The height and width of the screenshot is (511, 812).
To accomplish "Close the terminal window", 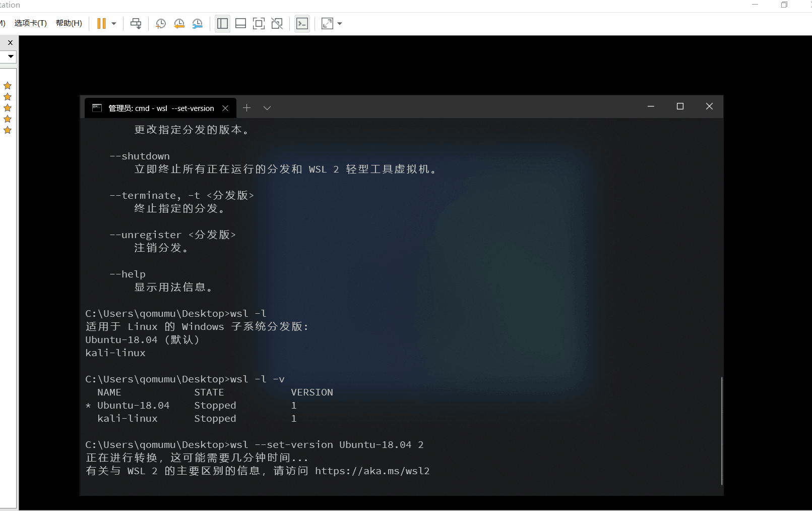I will tap(709, 106).
